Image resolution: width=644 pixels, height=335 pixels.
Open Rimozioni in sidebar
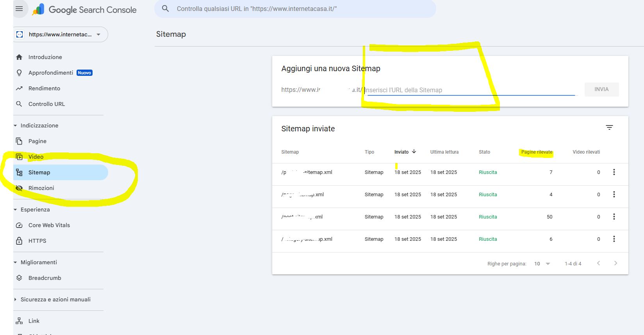click(41, 188)
